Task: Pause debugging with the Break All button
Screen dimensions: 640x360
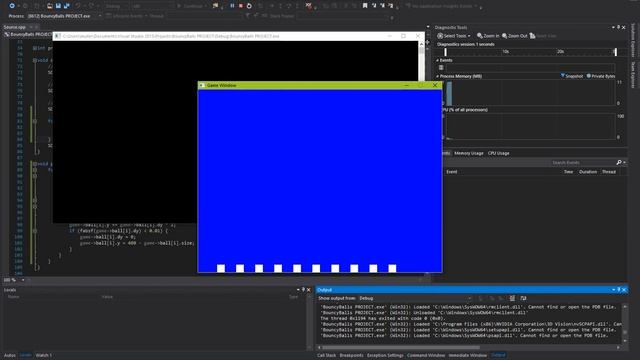Action: [232, 6]
